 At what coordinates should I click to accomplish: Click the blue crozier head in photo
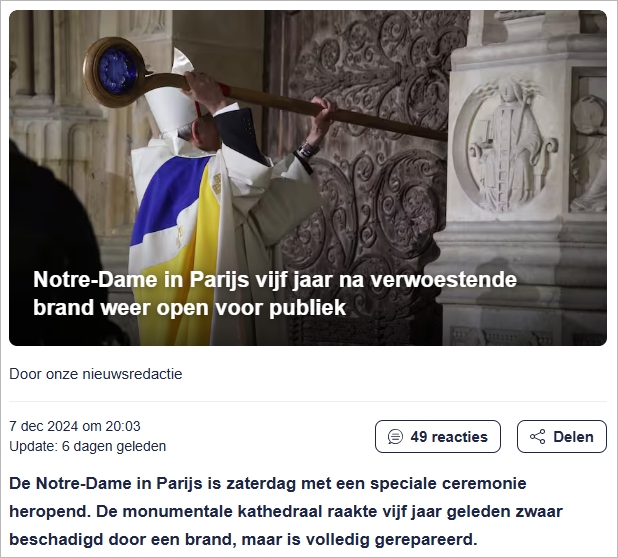pyautogui.click(x=116, y=71)
